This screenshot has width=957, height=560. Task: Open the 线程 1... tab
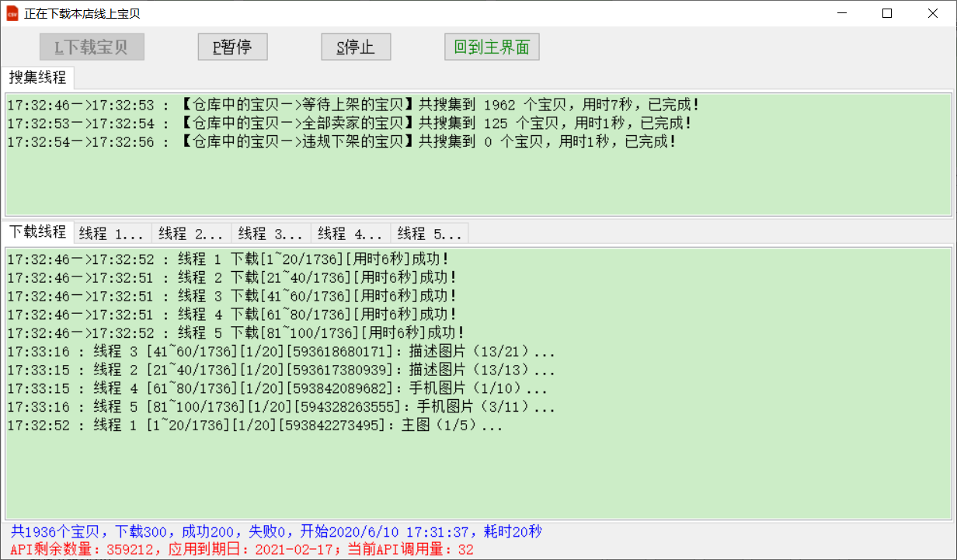pyautogui.click(x=112, y=233)
